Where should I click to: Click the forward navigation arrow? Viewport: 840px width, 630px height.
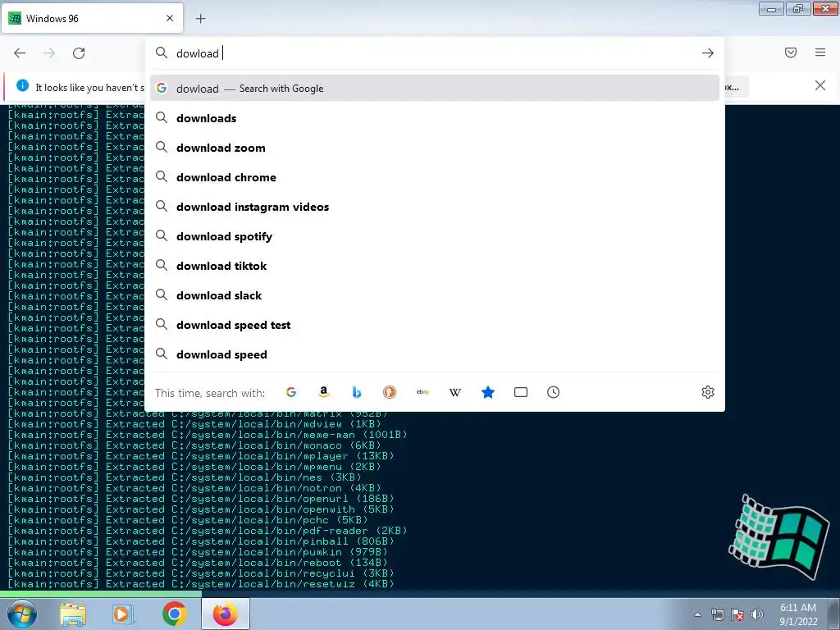coord(49,53)
